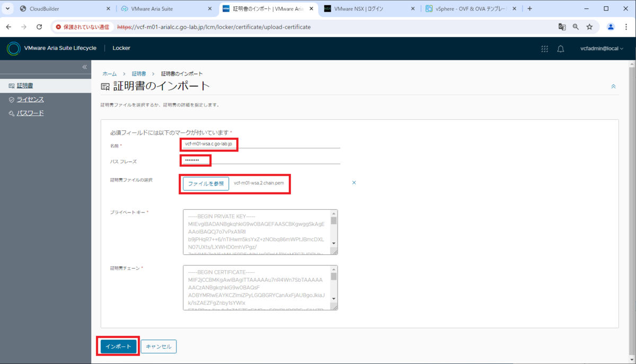Viewport: 636px width, 364px height.
Task: Click private key scrollbar down arrow
Action: [334, 244]
